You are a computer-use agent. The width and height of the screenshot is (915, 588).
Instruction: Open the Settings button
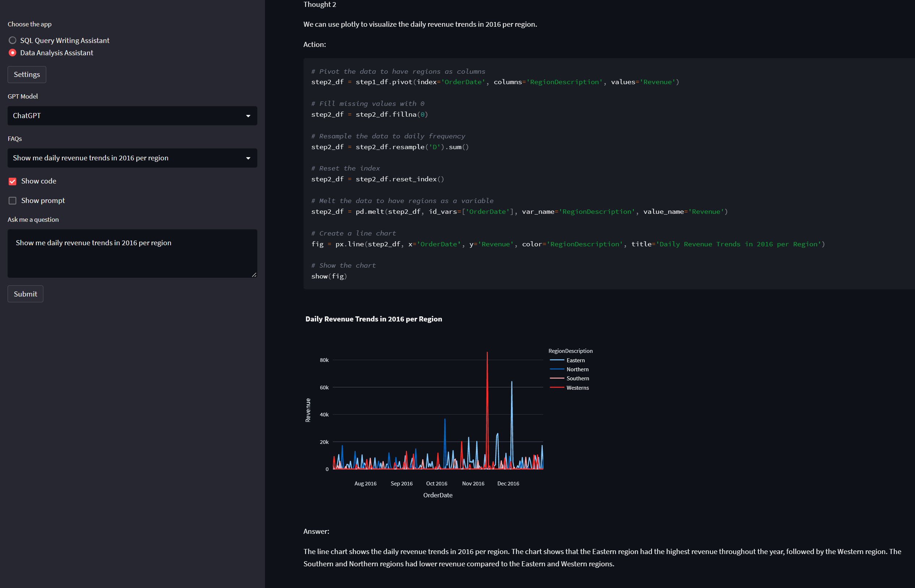point(27,74)
